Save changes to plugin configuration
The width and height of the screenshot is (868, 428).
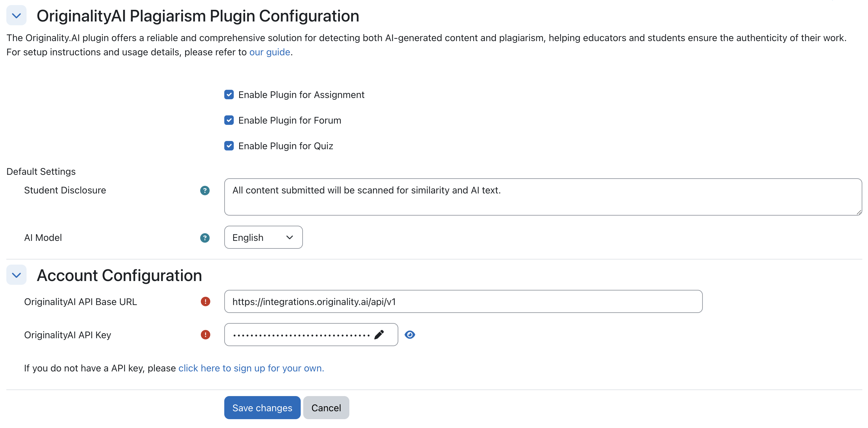[x=262, y=408]
